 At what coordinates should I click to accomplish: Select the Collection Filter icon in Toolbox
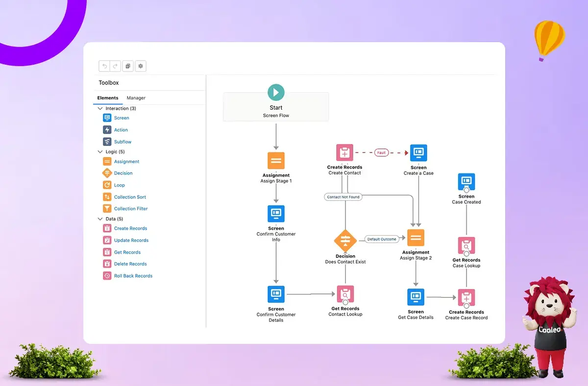point(107,209)
